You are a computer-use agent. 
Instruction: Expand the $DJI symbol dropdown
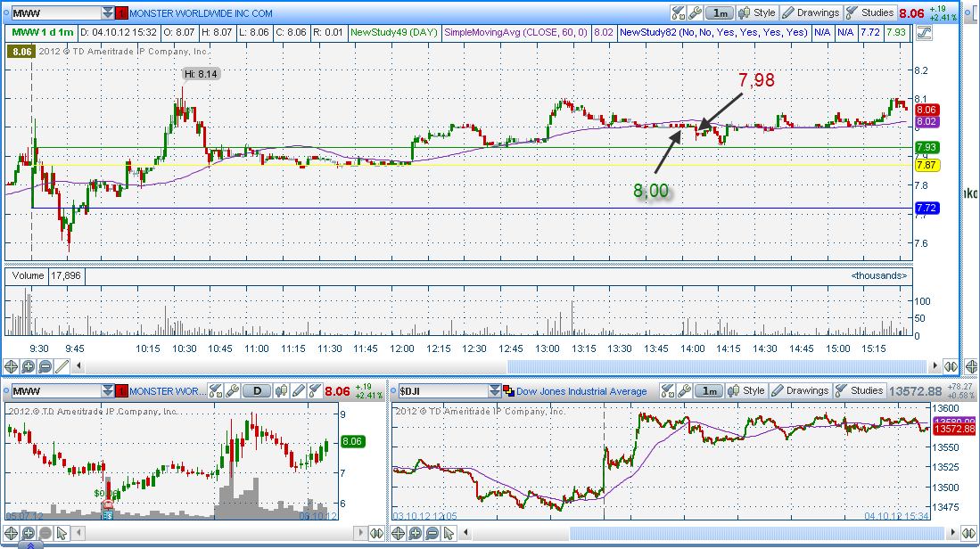[494, 391]
